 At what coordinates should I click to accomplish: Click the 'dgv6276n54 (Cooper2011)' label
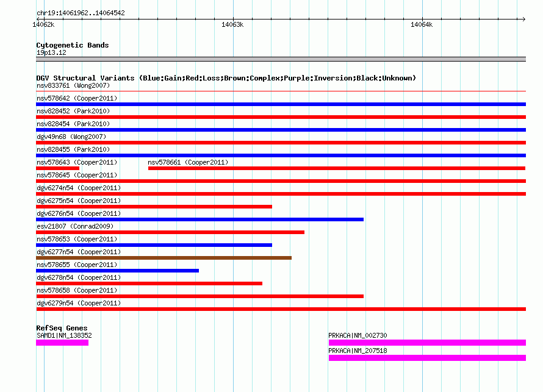click(x=79, y=213)
